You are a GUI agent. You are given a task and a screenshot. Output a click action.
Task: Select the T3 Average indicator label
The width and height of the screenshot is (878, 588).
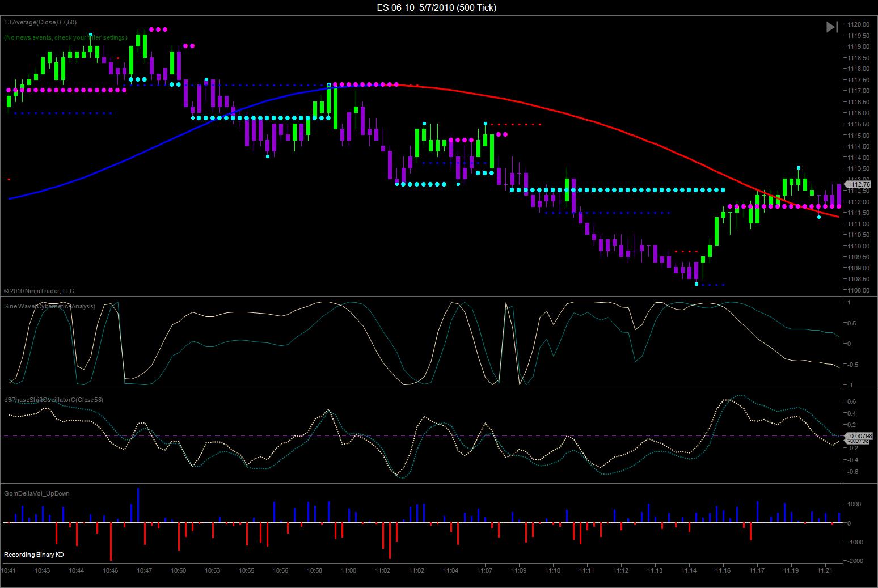pyautogui.click(x=40, y=22)
